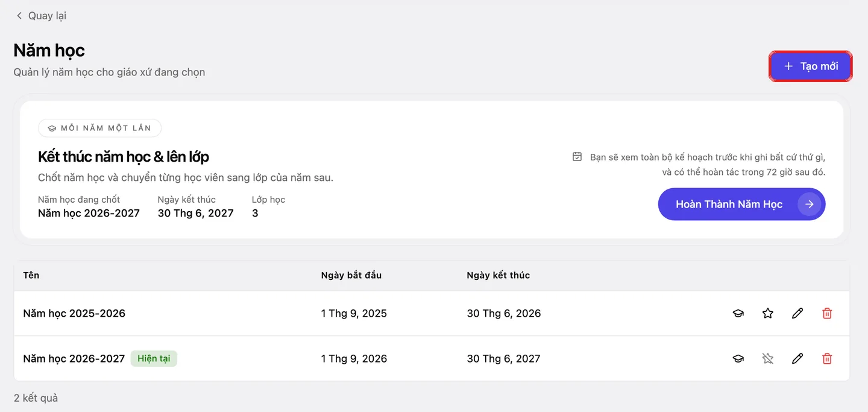Click the Ngày bắt đầu column header
This screenshot has height=412, width=868.
351,275
